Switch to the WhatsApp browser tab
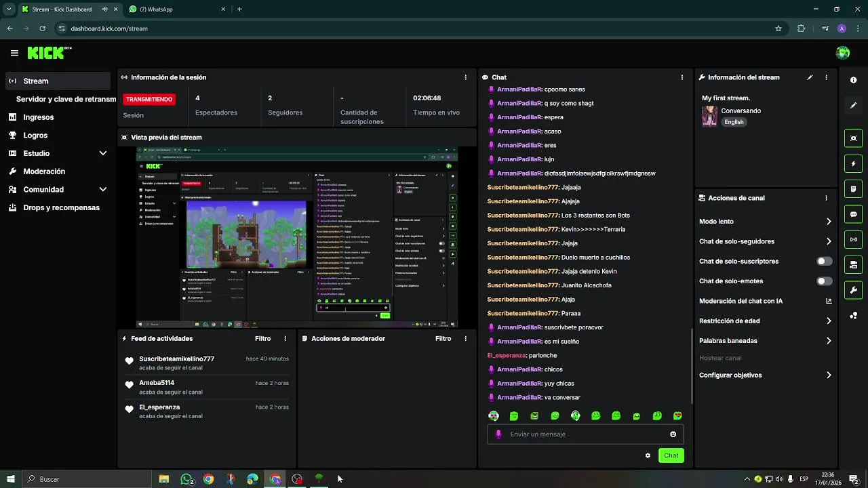868x488 pixels. (176, 9)
